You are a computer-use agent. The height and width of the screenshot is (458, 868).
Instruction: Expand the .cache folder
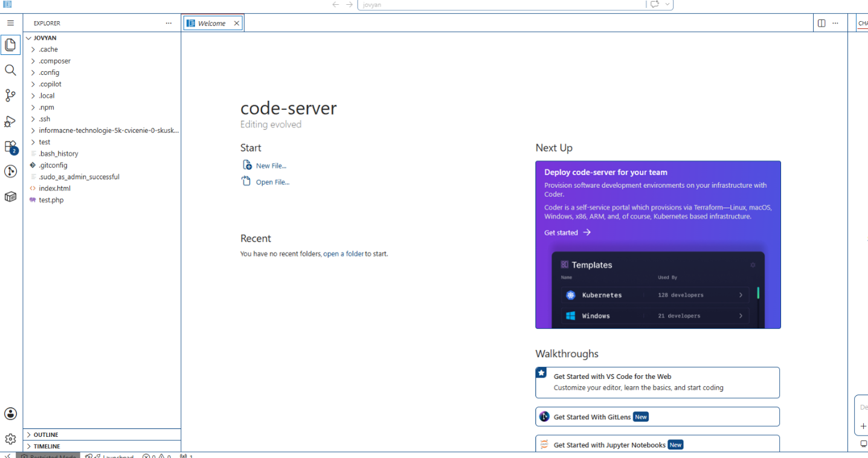point(101,50)
